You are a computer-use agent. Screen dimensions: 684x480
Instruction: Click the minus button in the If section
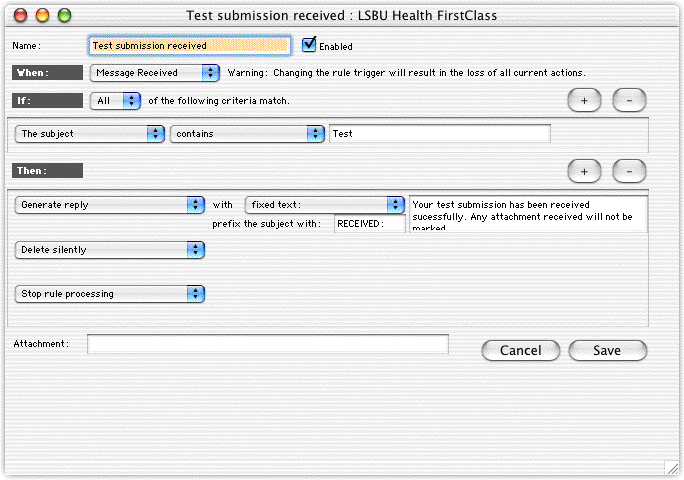pos(629,100)
